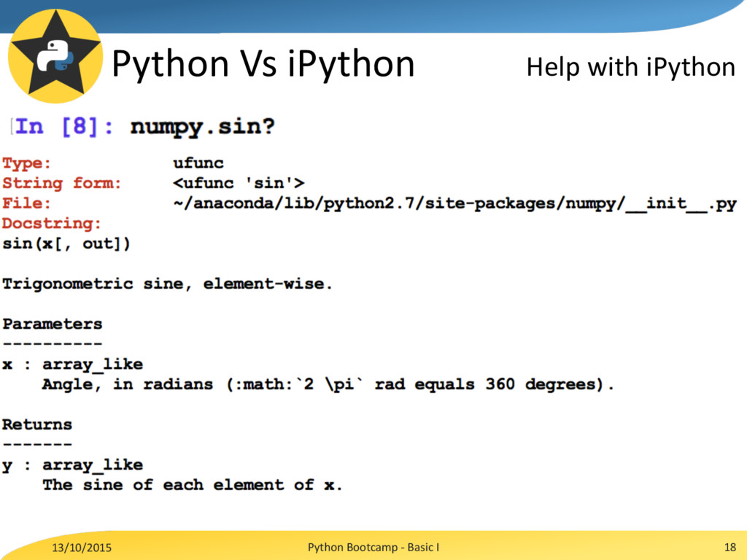The width and height of the screenshot is (747, 560).
Task: Click the 'Type:' label
Action: (26, 163)
